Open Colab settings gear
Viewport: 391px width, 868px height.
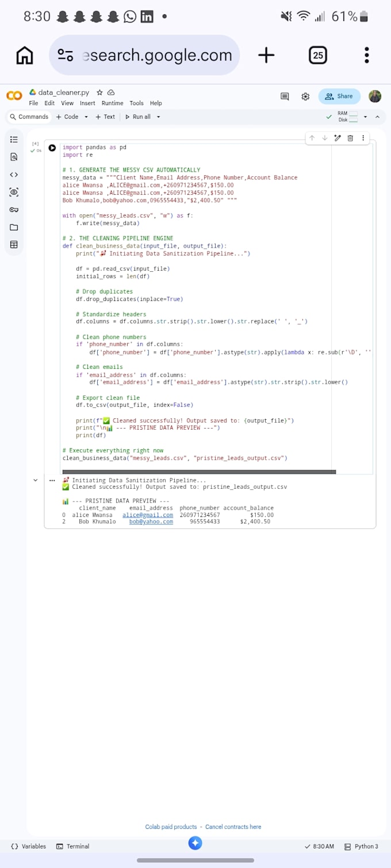tap(305, 97)
